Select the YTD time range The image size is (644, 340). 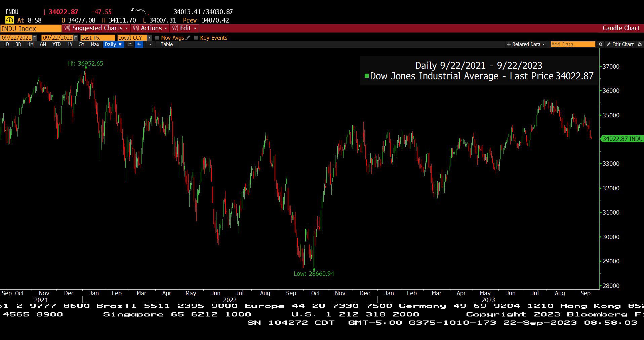point(56,44)
